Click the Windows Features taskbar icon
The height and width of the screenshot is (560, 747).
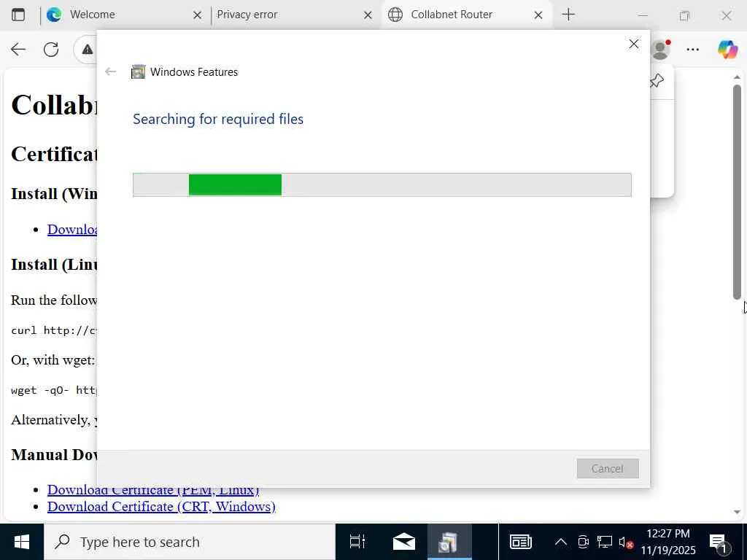[449, 542]
